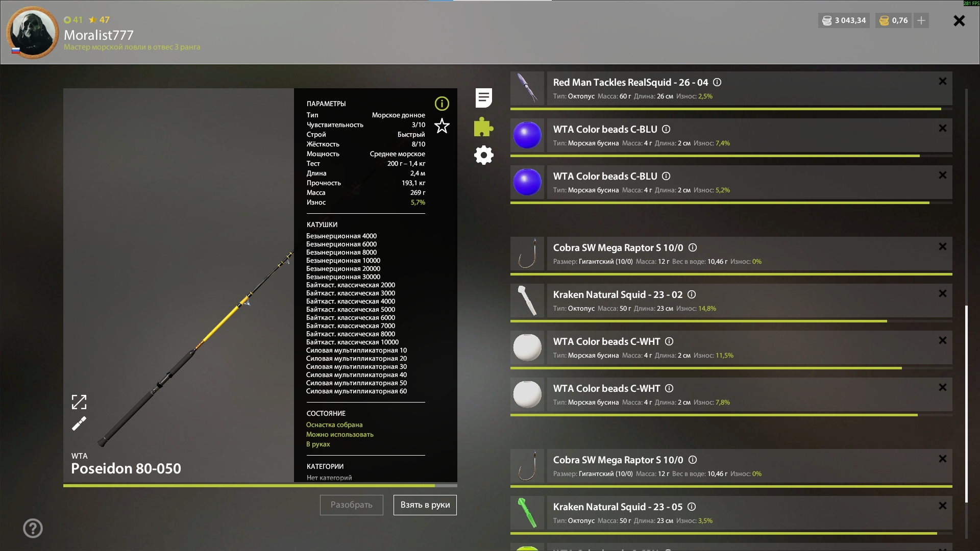
Task: Open the puzzle piece rig setup icon
Action: [483, 127]
